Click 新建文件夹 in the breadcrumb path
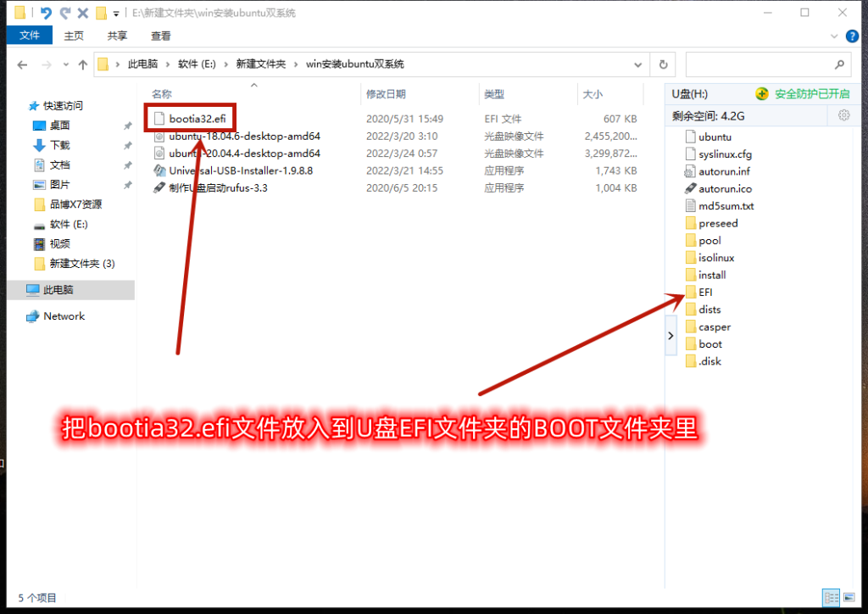 coord(260,64)
